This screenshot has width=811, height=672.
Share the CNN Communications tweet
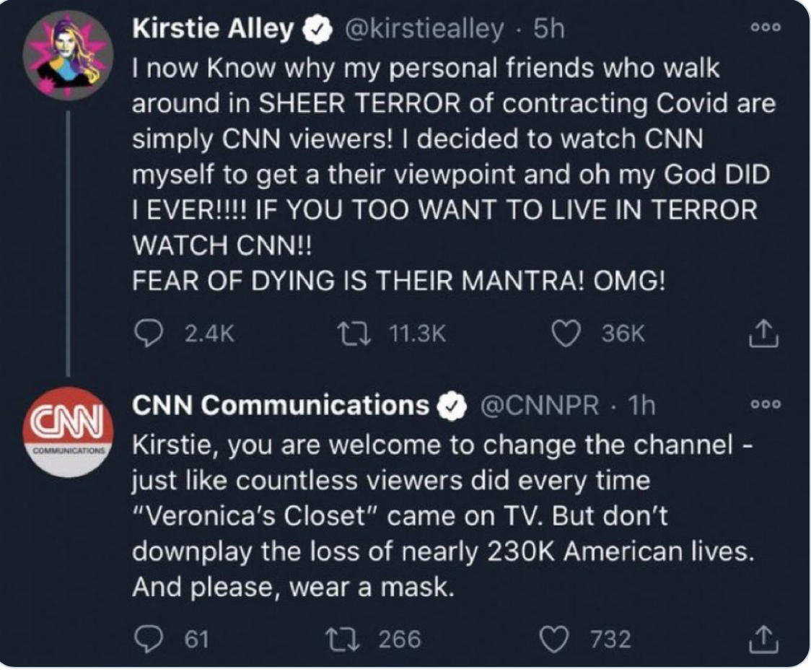tap(763, 640)
